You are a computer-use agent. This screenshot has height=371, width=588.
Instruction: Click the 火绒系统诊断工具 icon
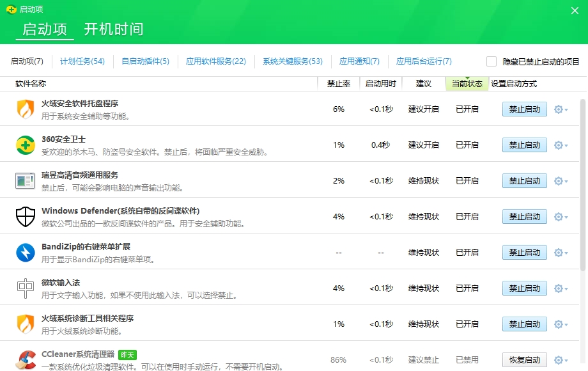point(26,324)
